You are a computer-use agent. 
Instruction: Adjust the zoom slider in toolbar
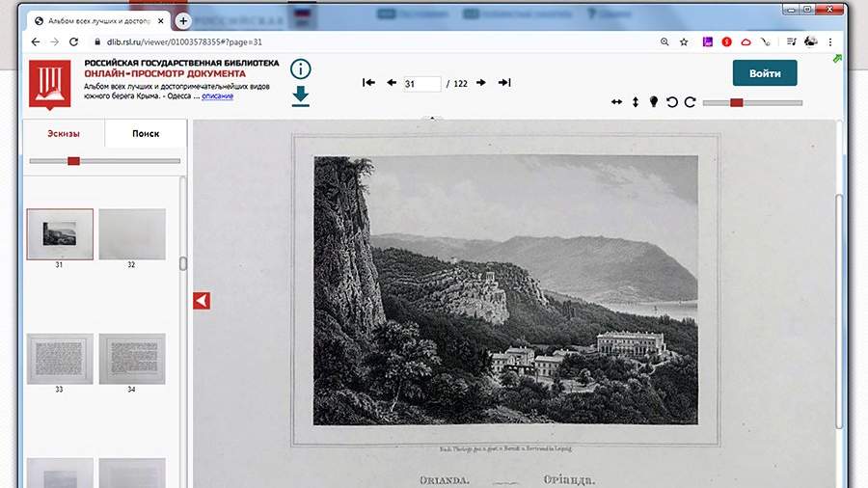click(x=737, y=102)
